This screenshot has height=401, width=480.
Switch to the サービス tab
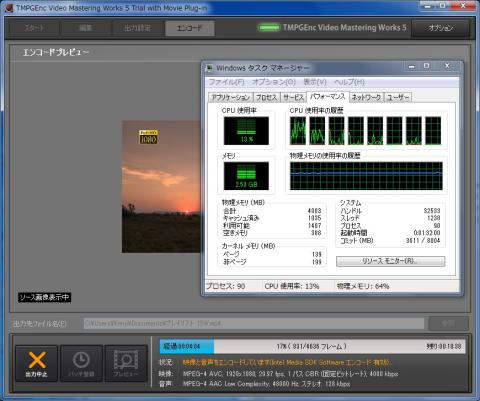point(293,97)
